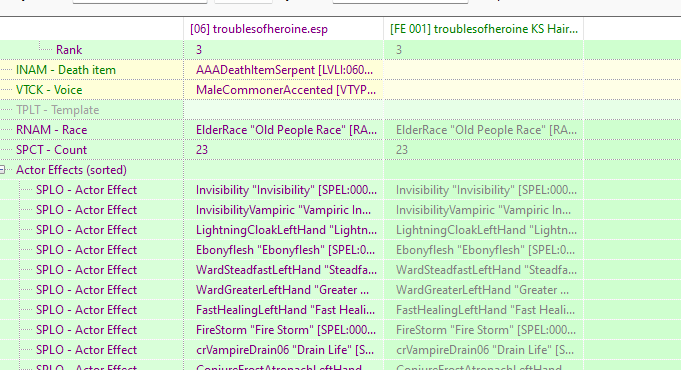Image resolution: width=681 pixels, height=370 pixels.
Task: Select the INAM - Death item row
Action: click(x=66, y=70)
